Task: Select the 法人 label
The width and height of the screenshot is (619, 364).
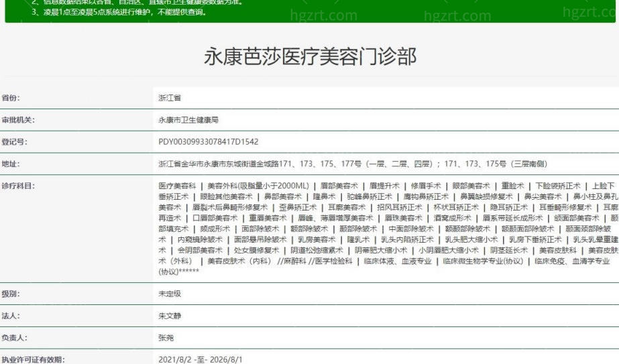Action: tap(11, 316)
